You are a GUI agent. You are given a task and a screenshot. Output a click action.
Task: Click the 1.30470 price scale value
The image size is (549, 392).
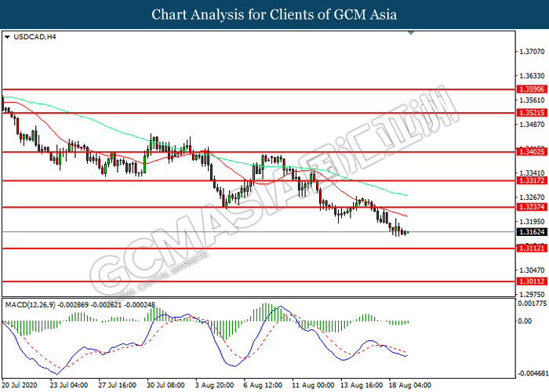point(532,270)
